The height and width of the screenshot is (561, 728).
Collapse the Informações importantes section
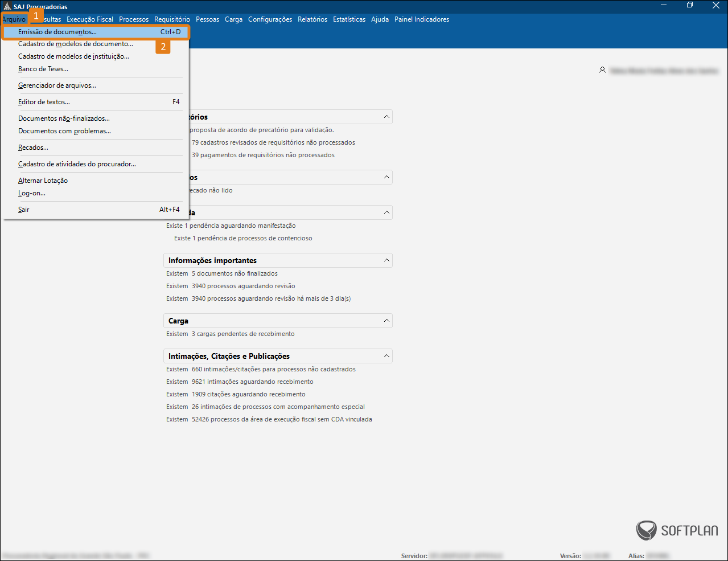386,260
